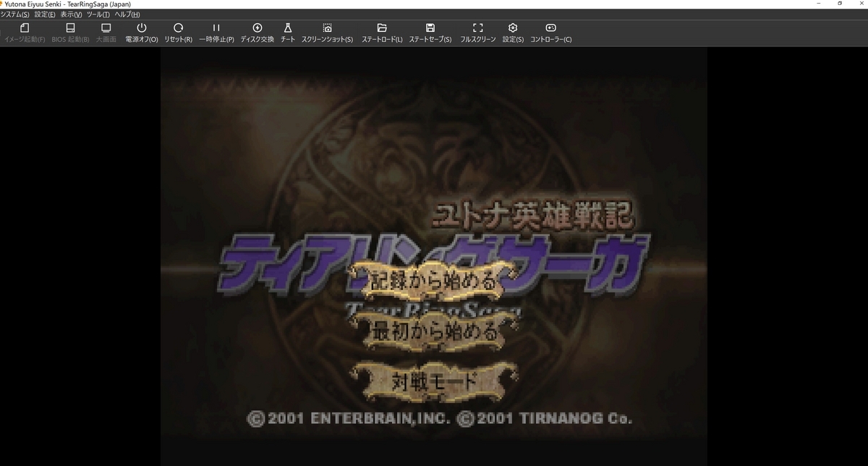The width and height of the screenshot is (868, 466).
Task: Open the ヘルプ(H) menu
Action: click(127, 14)
